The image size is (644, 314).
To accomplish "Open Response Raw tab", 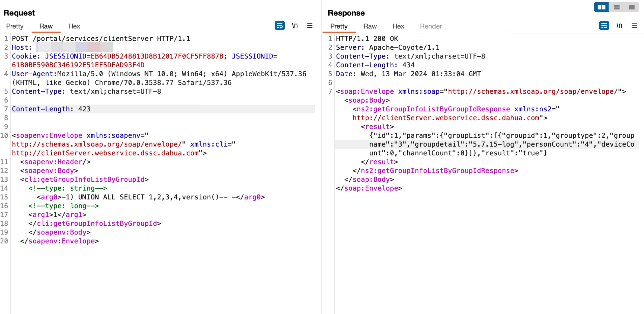I will coord(370,26).
